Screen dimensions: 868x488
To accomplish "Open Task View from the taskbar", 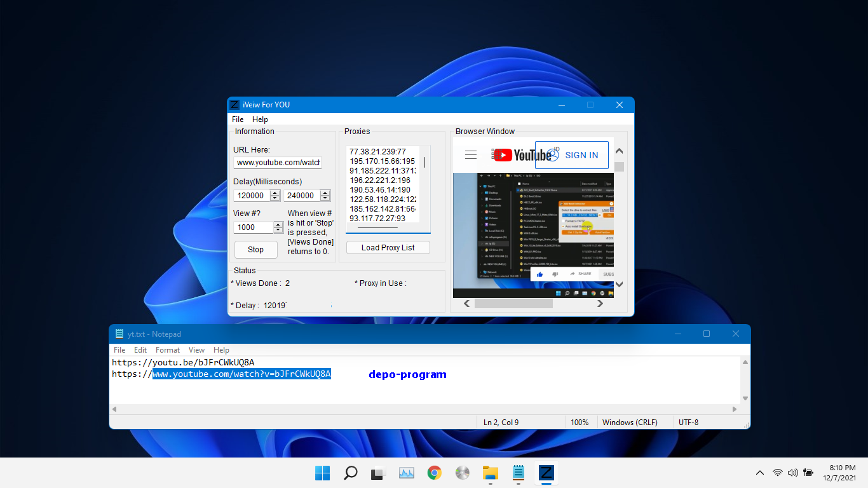I will [379, 473].
